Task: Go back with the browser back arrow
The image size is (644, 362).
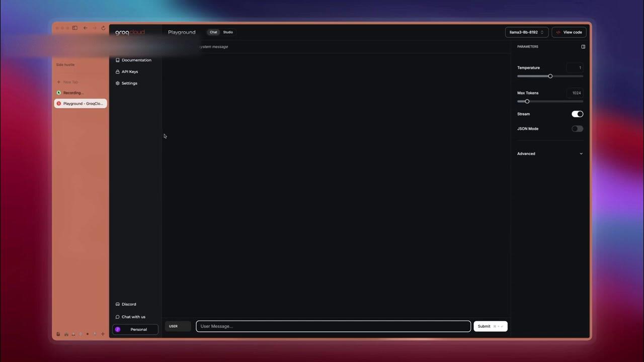Action: pos(85,28)
